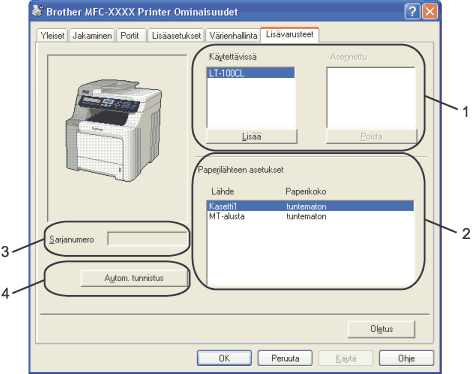Click inside the Asennettu list box

tap(371, 98)
